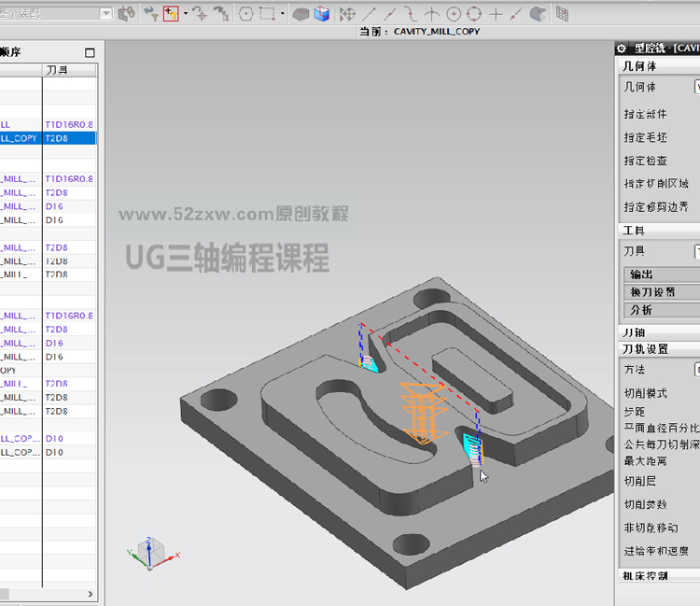Screen dimensions: 700x606
Task: Click the navigator horizontal scrollbar right arrow
Action: (91, 594)
